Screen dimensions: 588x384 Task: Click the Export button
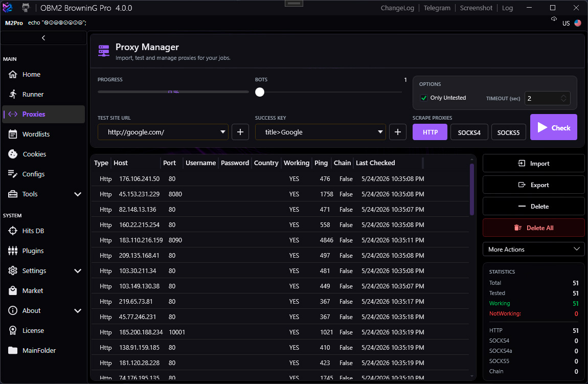[x=533, y=185]
